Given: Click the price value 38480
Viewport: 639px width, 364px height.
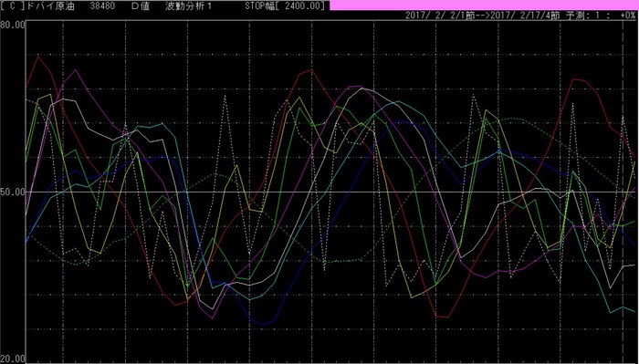Looking at the screenshot, I should coord(102,5).
